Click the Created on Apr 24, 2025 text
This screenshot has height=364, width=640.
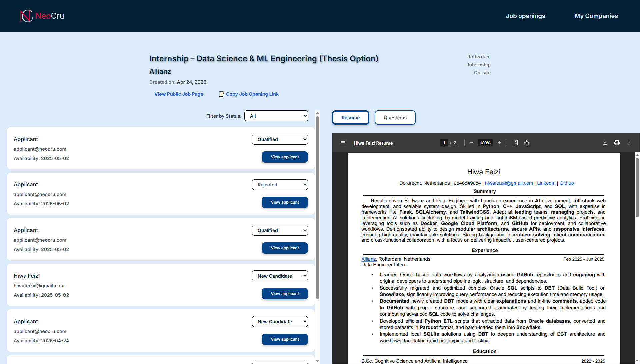click(178, 82)
